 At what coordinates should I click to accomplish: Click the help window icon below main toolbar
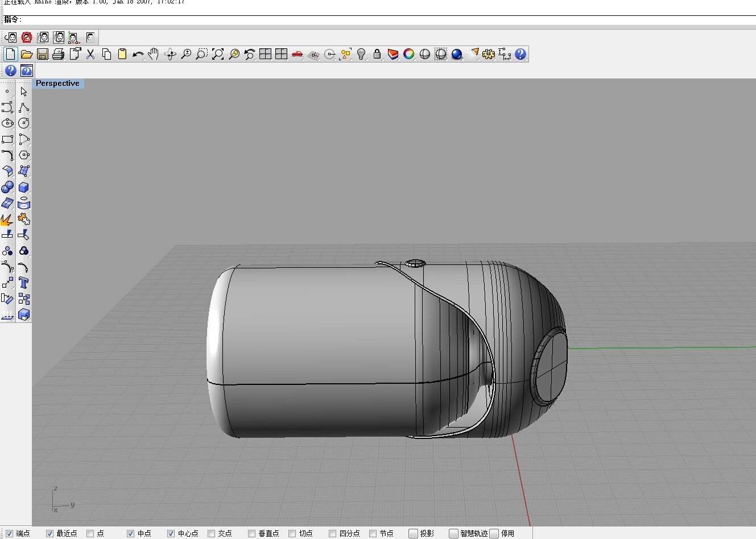tap(26, 71)
